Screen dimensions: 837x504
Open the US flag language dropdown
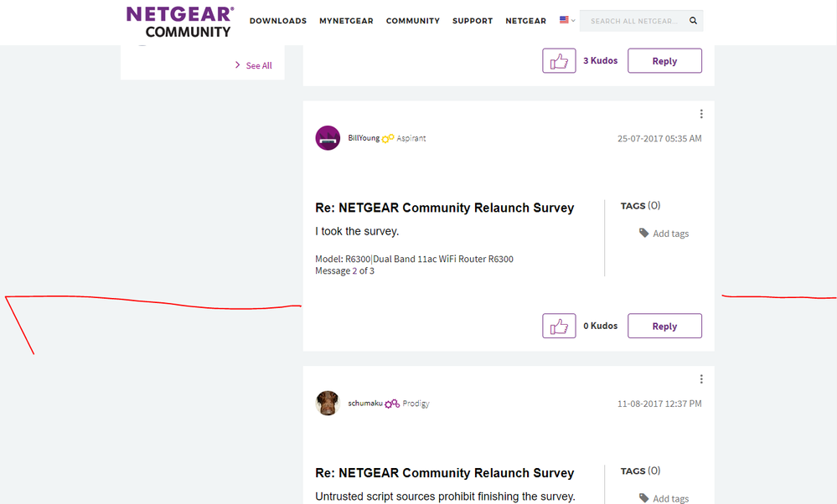pos(567,20)
